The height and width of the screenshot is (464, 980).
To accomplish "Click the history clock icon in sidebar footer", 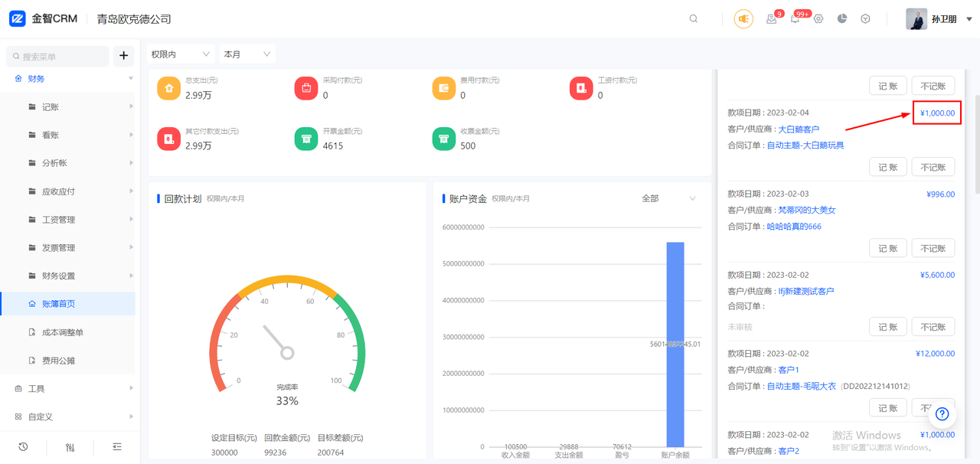I will (23, 447).
